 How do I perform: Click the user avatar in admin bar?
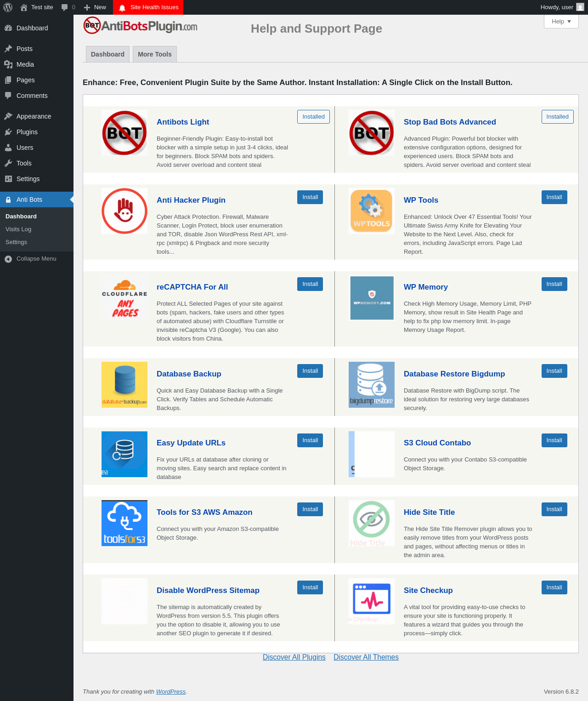point(580,7)
